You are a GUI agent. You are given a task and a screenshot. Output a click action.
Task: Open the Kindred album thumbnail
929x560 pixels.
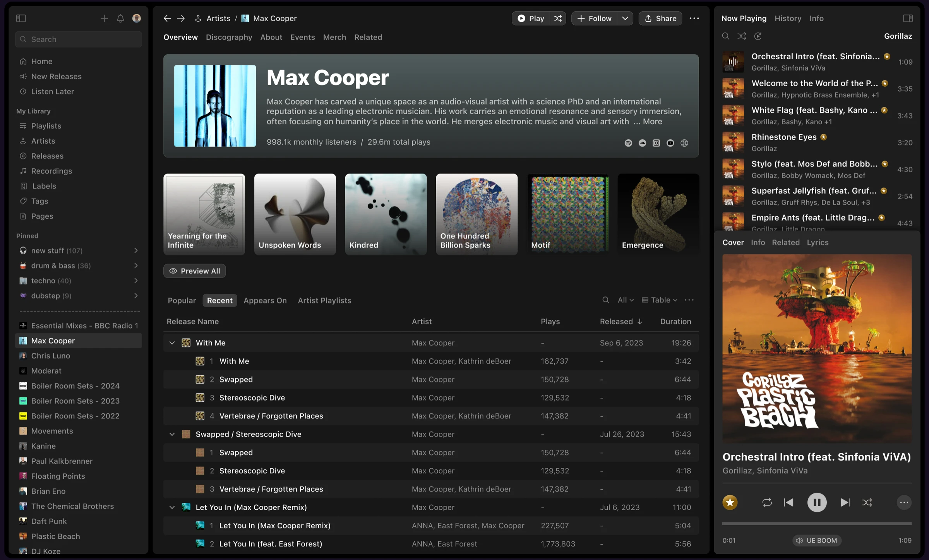click(x=386, y=214)
